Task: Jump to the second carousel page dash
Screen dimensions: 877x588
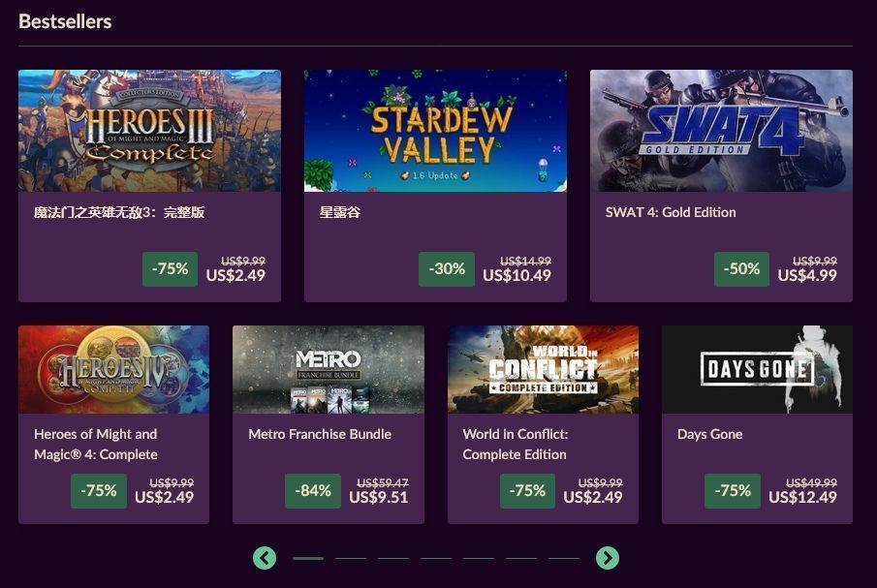Action: (351, 558)
